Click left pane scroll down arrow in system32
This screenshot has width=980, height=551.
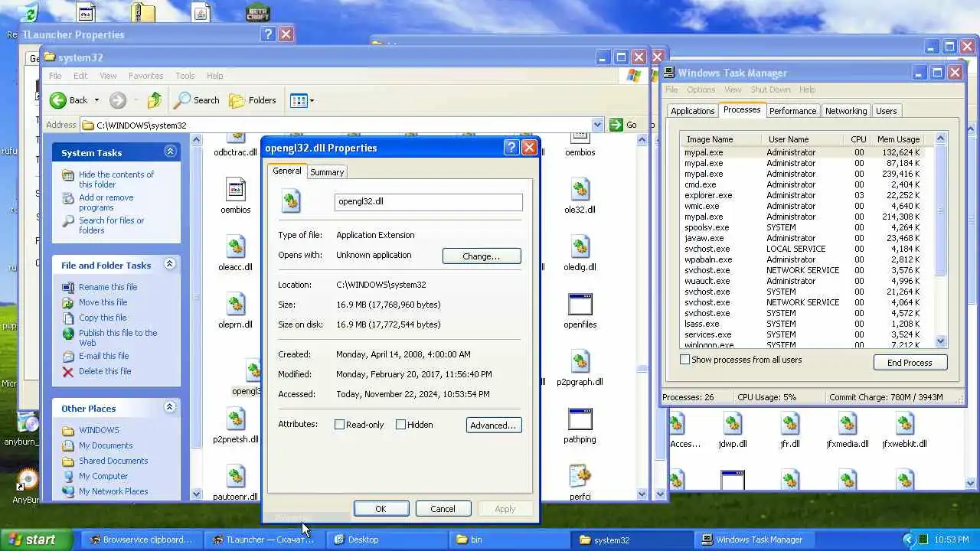click(x=197, y=494)
